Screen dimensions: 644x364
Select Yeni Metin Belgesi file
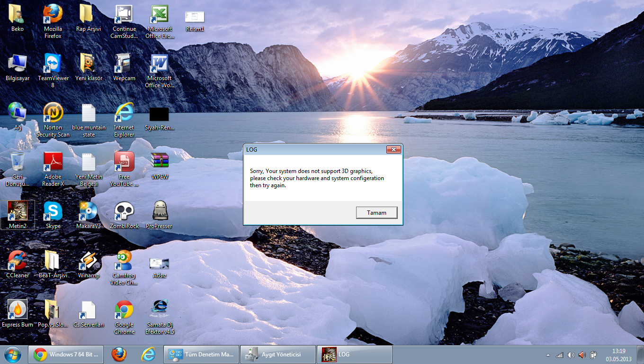(x=89, y=169)
